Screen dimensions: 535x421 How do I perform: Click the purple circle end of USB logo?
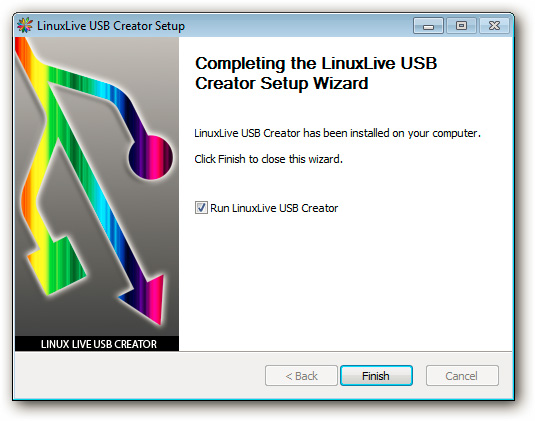click(x=150, y=157)
